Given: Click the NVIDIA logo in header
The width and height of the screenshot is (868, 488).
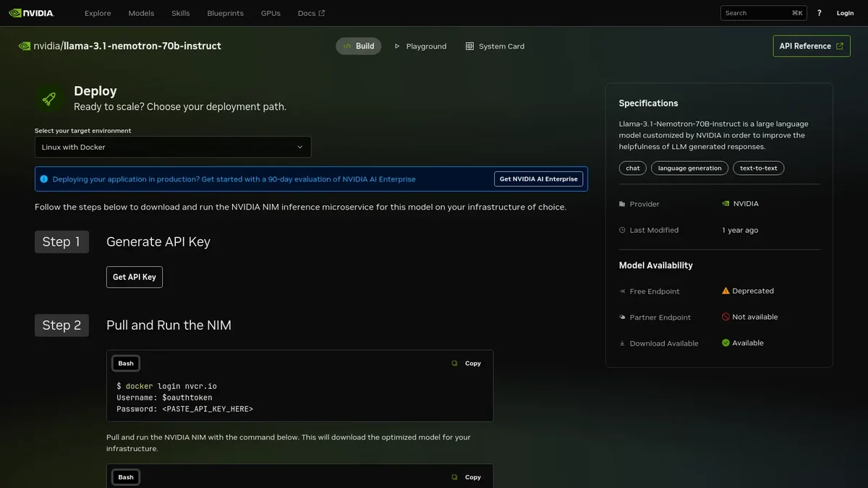Looking at the screenshot, I should 31,13.
